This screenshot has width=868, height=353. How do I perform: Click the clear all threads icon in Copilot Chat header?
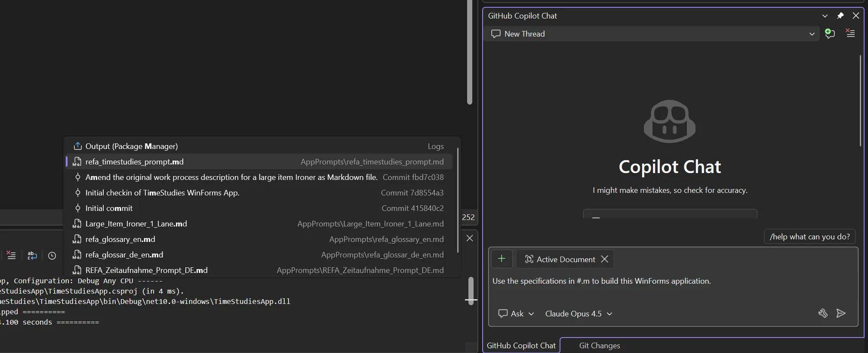point(850,34)
